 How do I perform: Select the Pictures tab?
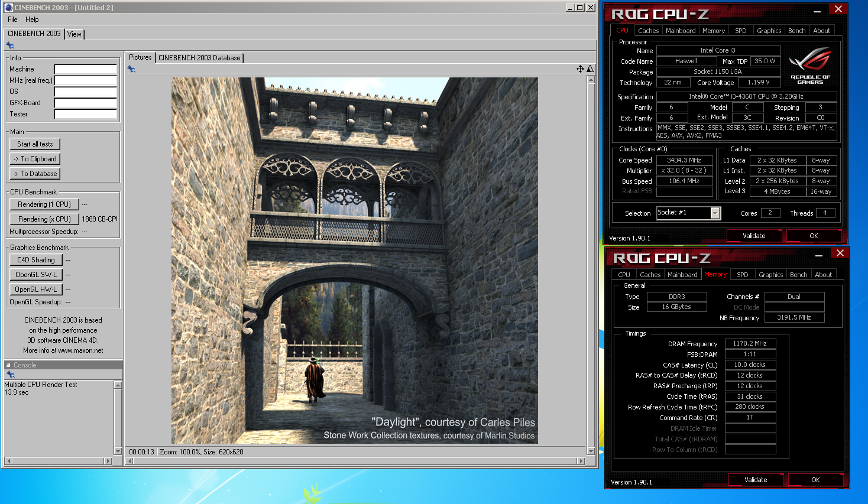[140, 57]
